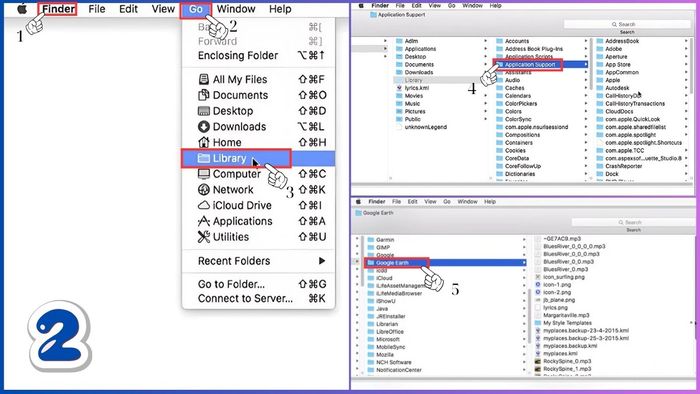Select the Caches folder icon
The width and height of the screenshot is (700, 394).
pyautogui.click(x=500, y=88)
